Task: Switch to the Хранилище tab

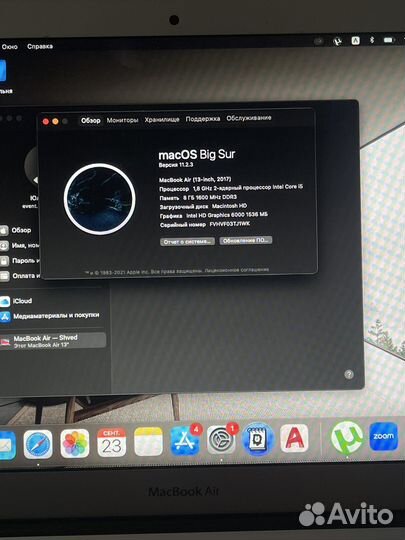Action: (162, 120)
